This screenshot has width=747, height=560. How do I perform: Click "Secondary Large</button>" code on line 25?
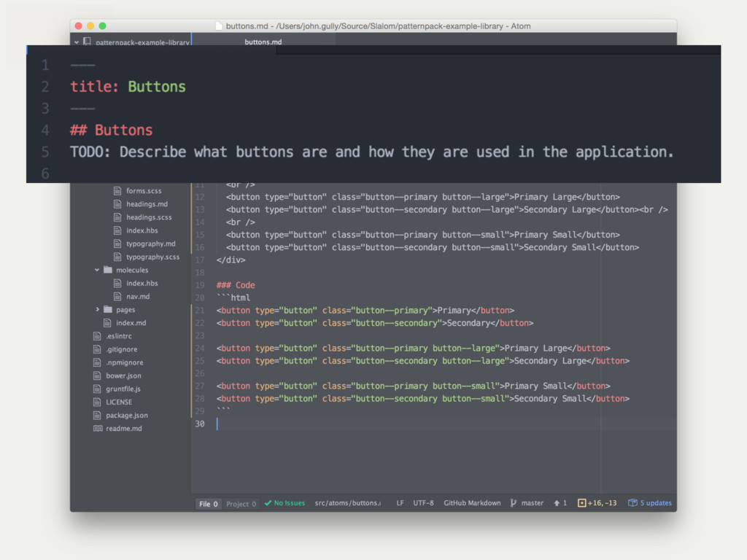pos(572,361)
